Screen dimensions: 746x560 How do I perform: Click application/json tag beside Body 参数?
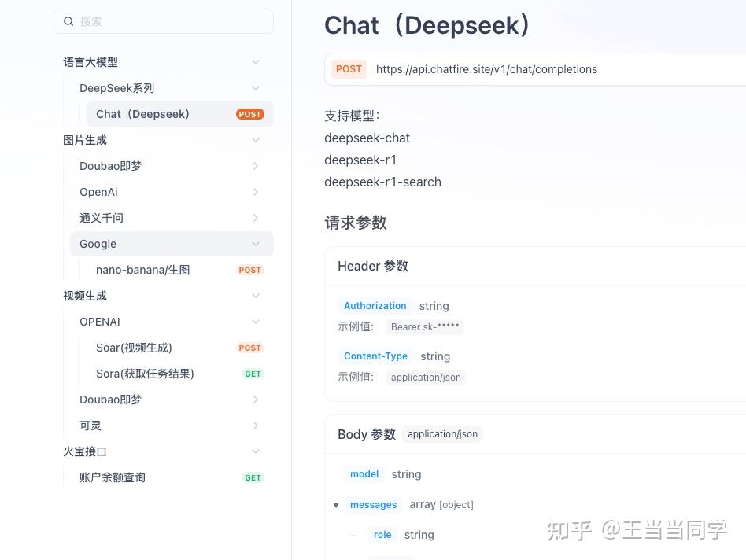(x=442, y=434)
